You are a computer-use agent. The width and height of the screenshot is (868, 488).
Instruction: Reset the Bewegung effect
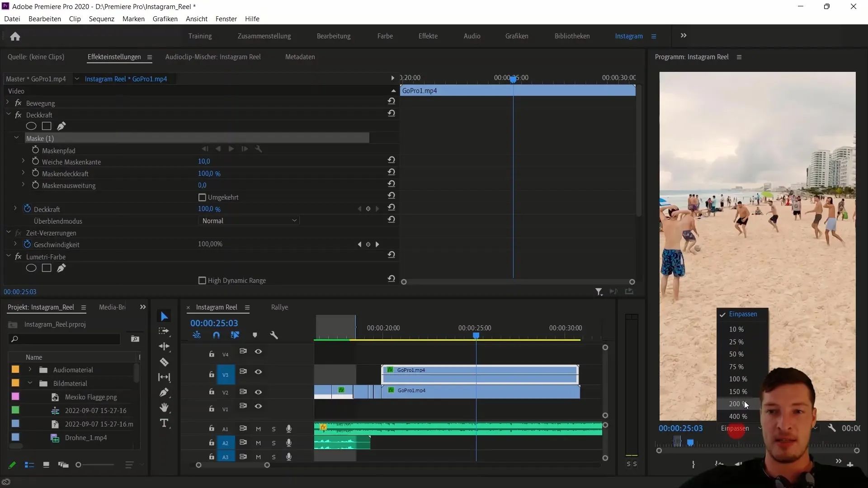[x=392, y=101]
